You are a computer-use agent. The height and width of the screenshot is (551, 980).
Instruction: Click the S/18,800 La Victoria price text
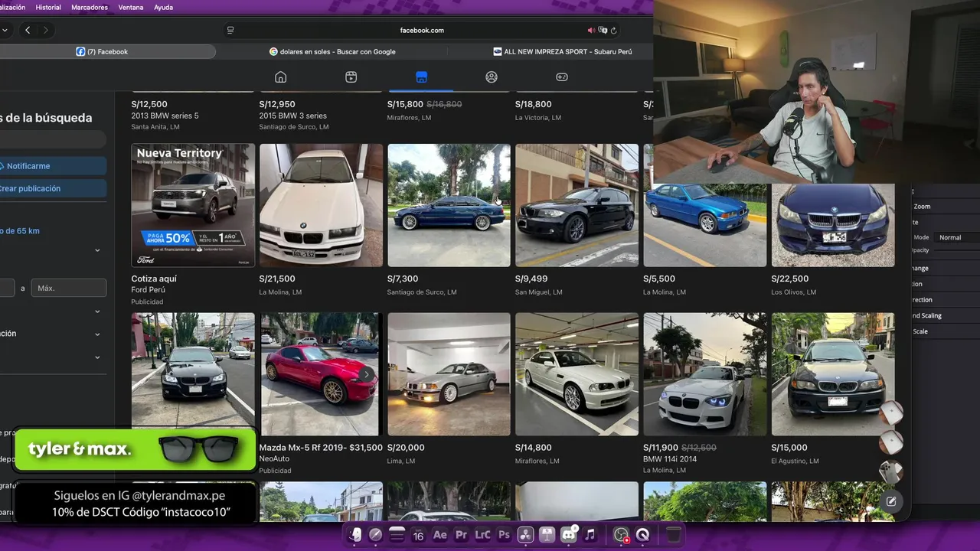(534, 104)
